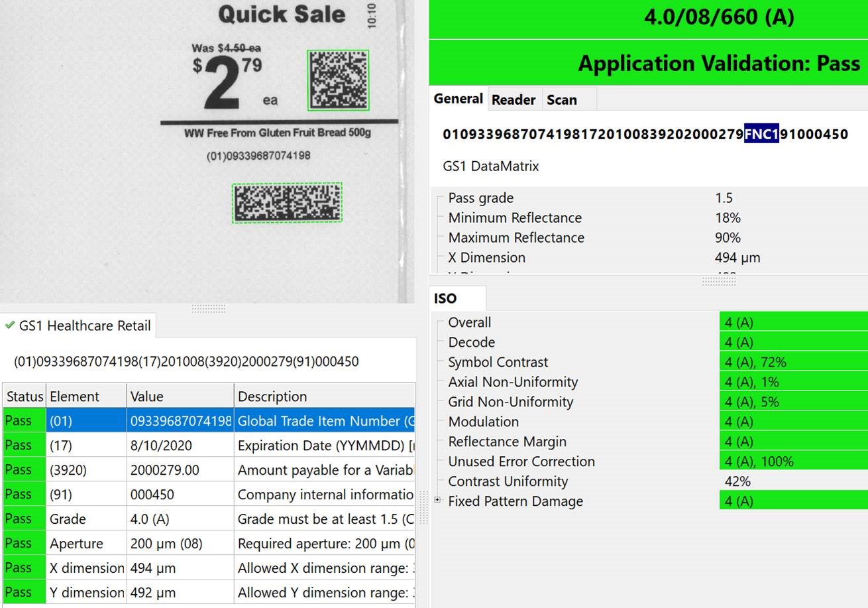Select the Reflectance Margin row
This screenshot has height=608, width=868.
pos(649,442)
